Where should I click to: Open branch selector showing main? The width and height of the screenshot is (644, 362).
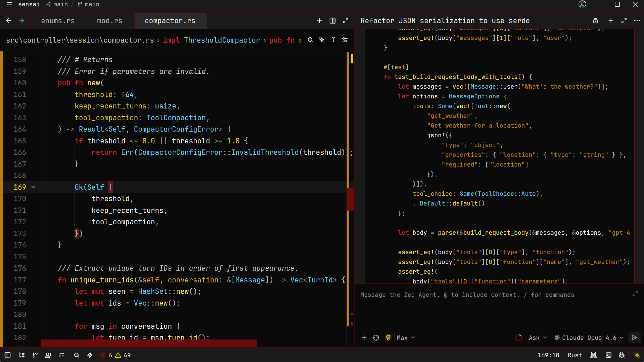[x=89, y=4]
